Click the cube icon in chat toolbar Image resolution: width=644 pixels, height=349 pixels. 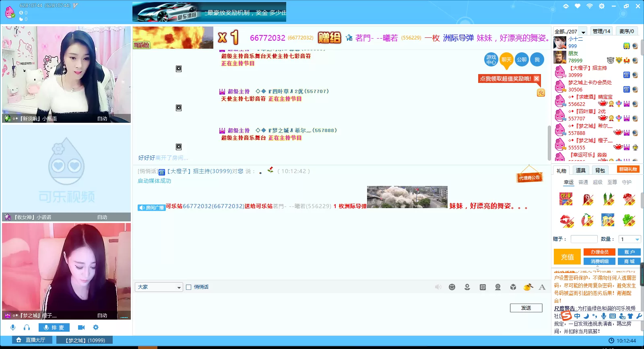(513, 287)
